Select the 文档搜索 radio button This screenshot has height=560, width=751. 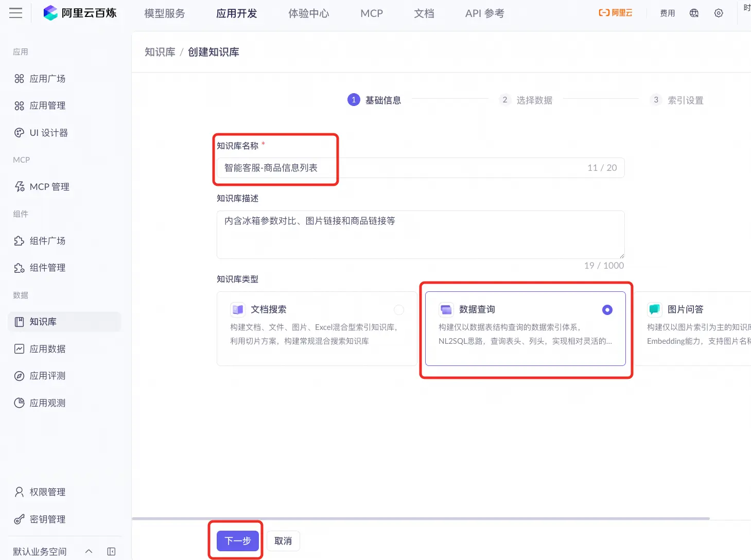(399, 309)
